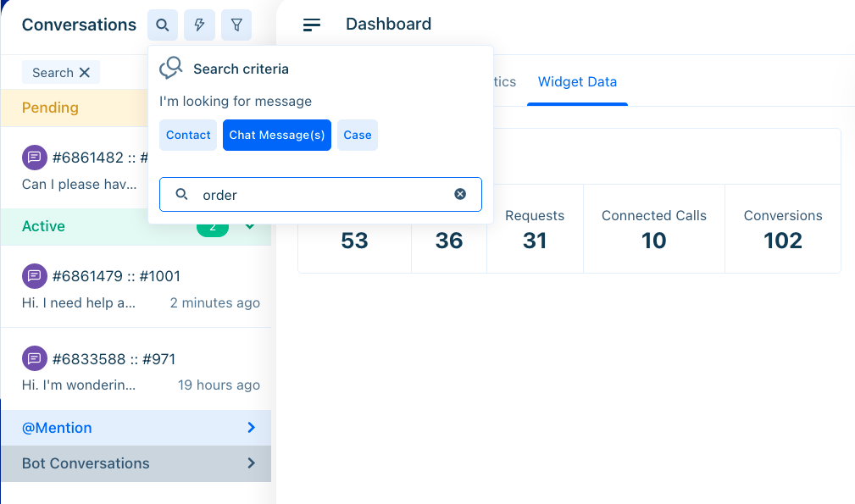Select the Contact search criteria option
Image resolution: width=855 pixels, height=504 pixels.
pos(188,136)
